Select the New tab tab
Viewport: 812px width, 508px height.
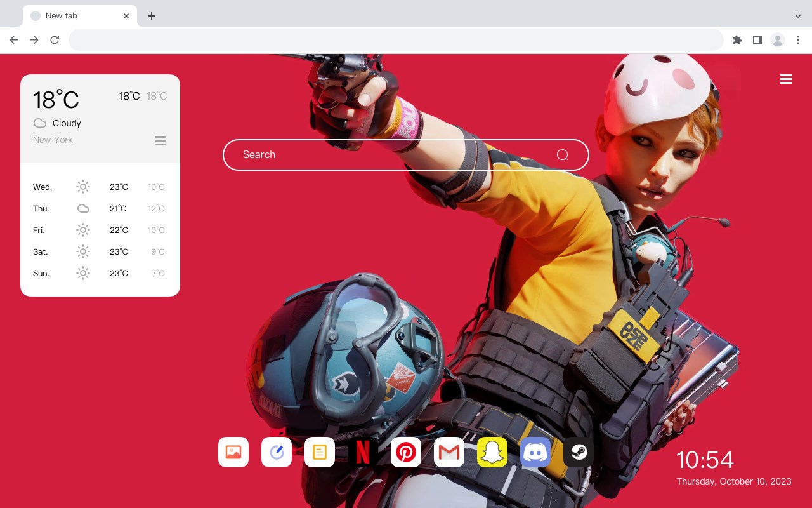(x=80, y=16)
